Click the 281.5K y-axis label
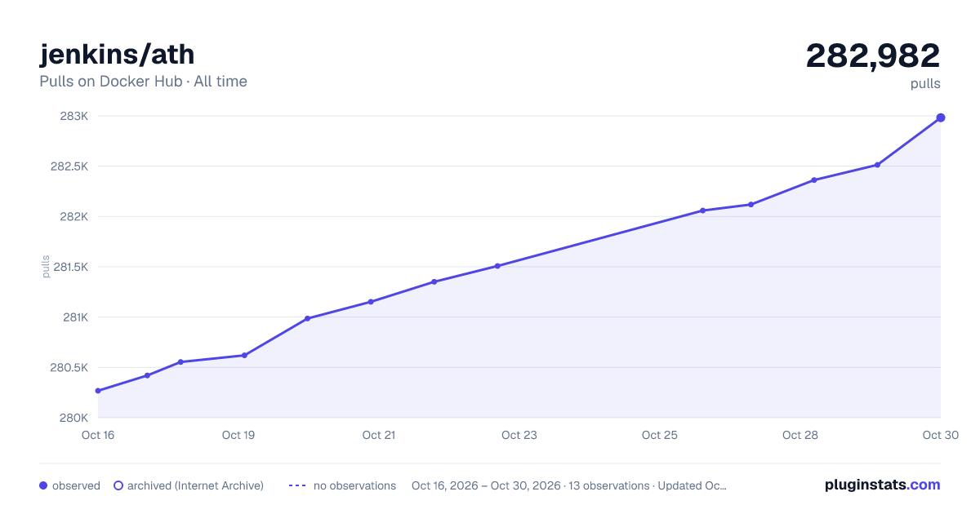This screenshot has height=514, width=980. [69, 267]
